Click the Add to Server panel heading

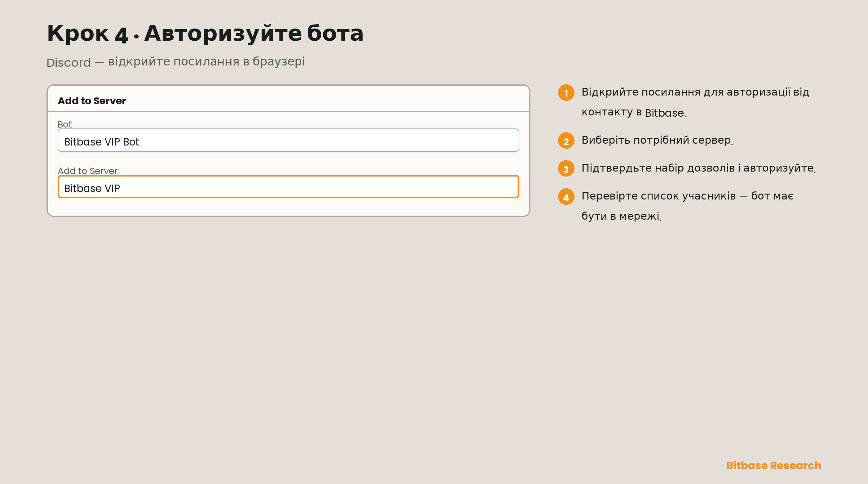pos(92,101)
